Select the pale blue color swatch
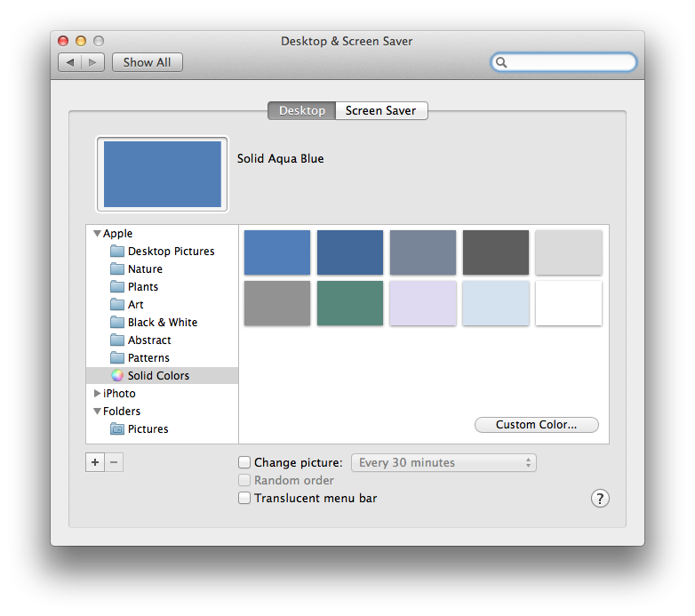The width and height of the screenshot is (695, 616). pyautogui.click(x=496, y=303)
